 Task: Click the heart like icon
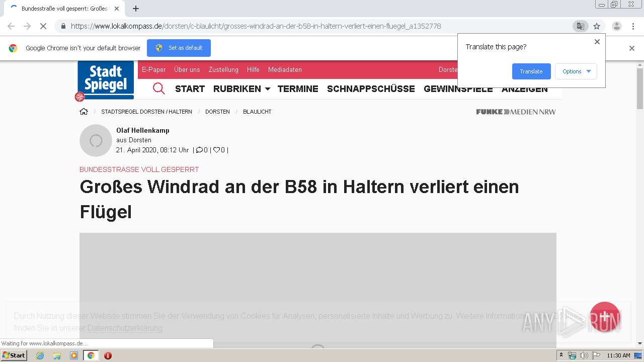(216, 150)
